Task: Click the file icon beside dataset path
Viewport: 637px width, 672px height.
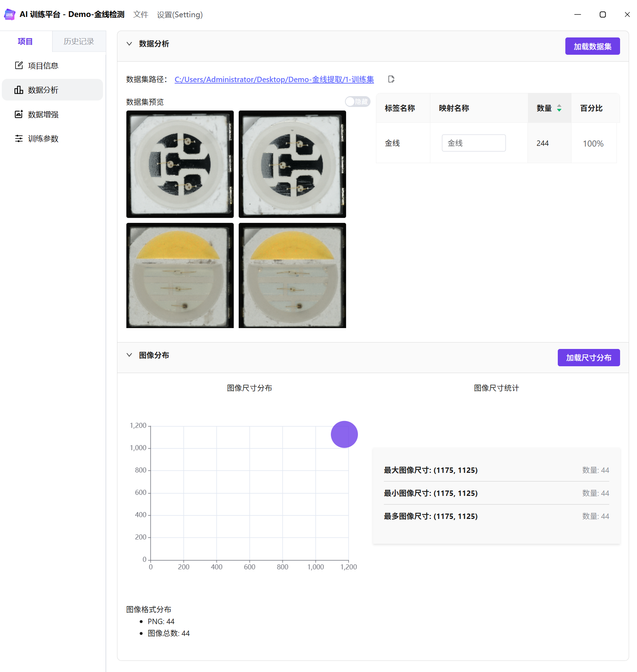Action: [391, 79]
